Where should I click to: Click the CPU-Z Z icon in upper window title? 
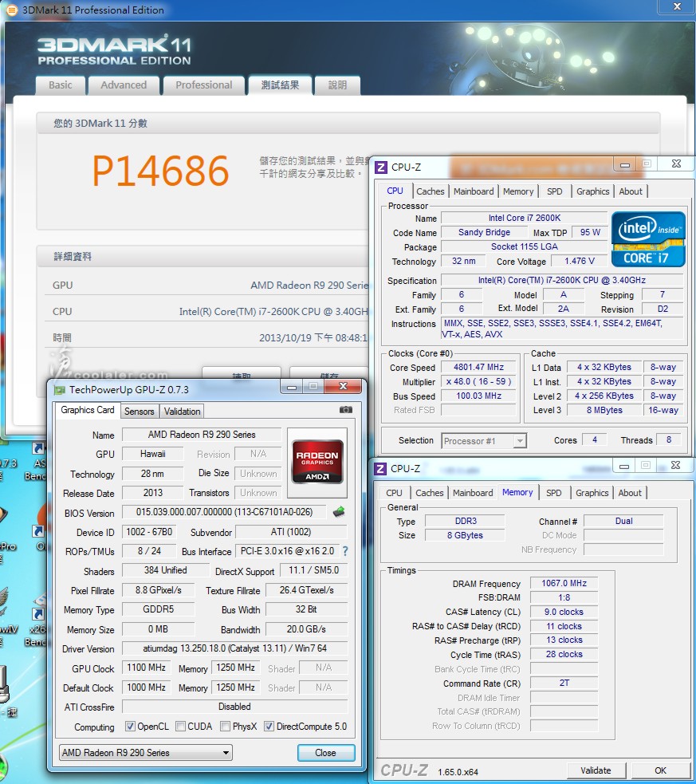[x=381, y=167]
